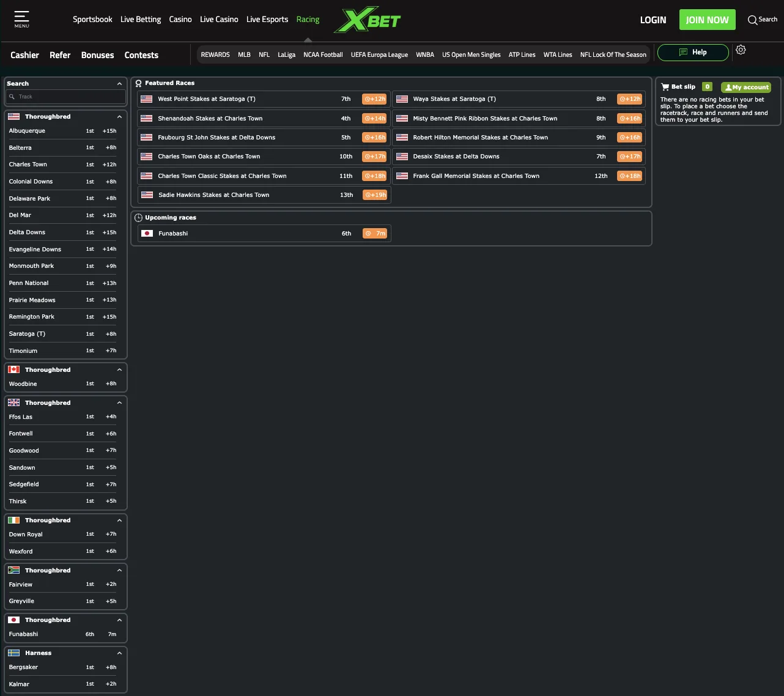Select REWARDS in the quick links bar
The width and height of the screenshot is (784, 696).
coord(215,55)
